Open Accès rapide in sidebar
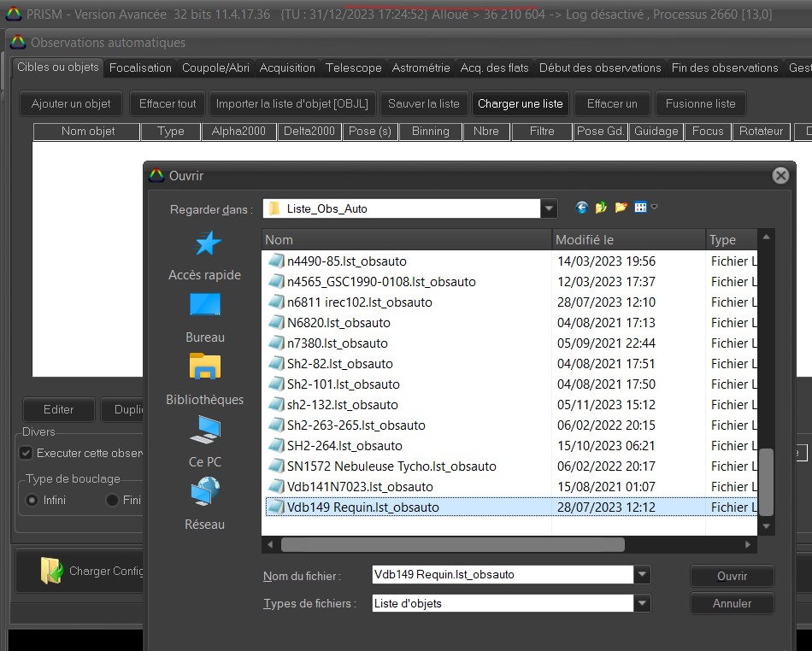The image size is (812, 651). (204, 256)
